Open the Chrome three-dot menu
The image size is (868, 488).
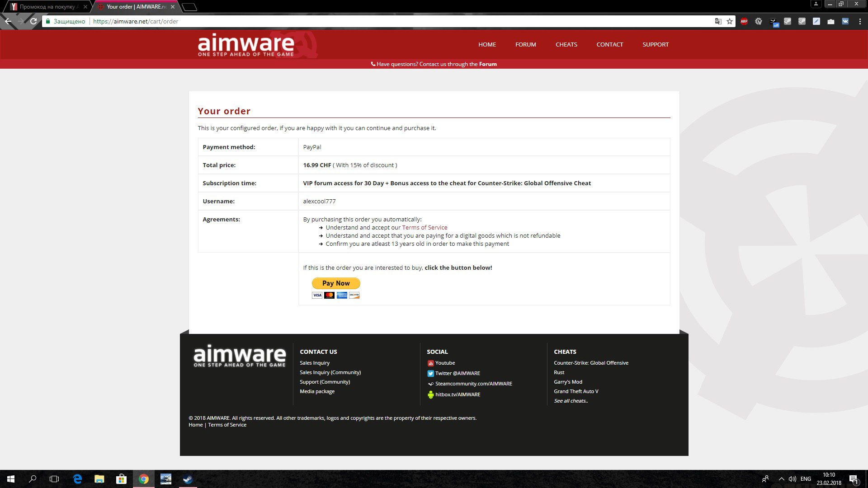pyautogui.click(x=860, y=21)
